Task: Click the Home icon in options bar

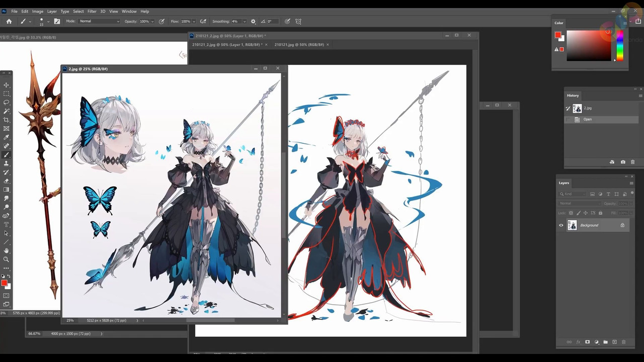Action: 9,21
